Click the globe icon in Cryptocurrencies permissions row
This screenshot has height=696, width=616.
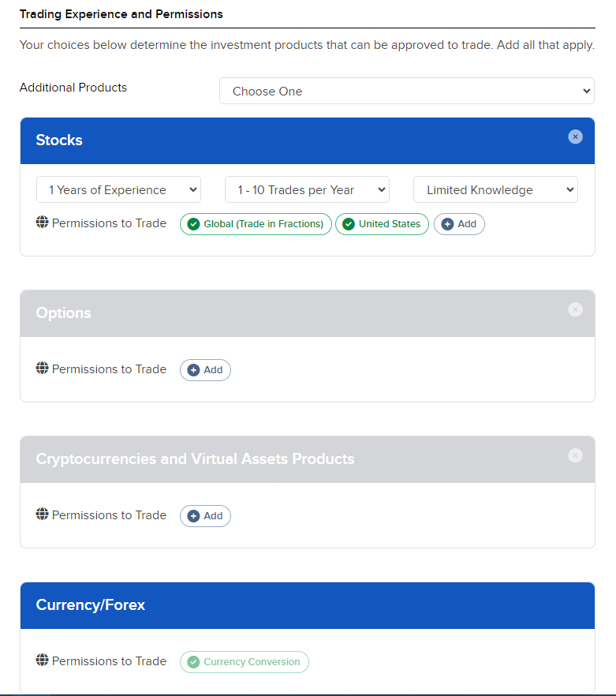(42, 514)
